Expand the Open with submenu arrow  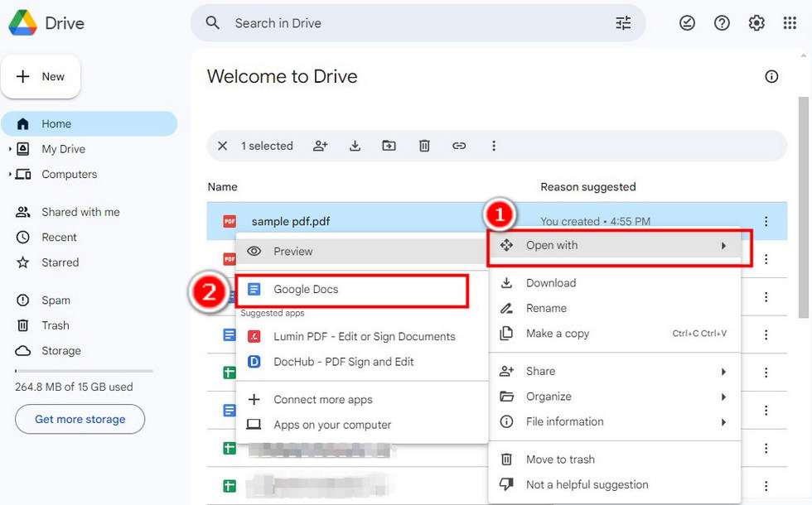click(x=723, y=245)
